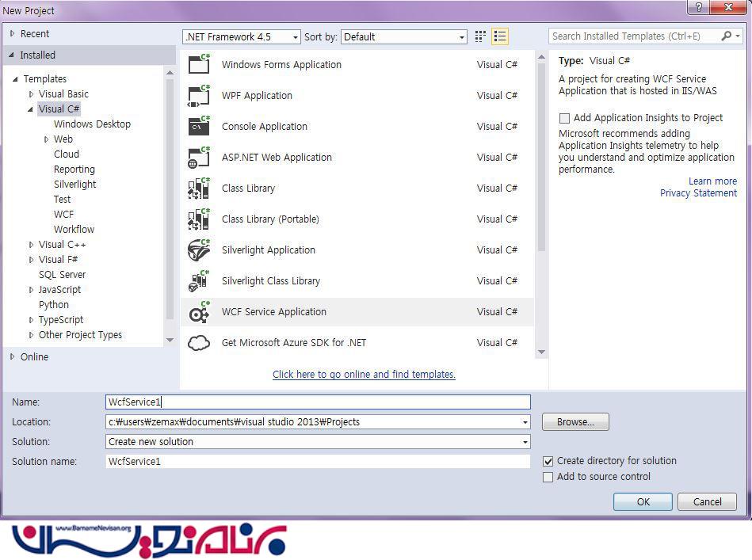Select the ASP.NET Web Application icon

pyautogui.click(x=199, y=157)
